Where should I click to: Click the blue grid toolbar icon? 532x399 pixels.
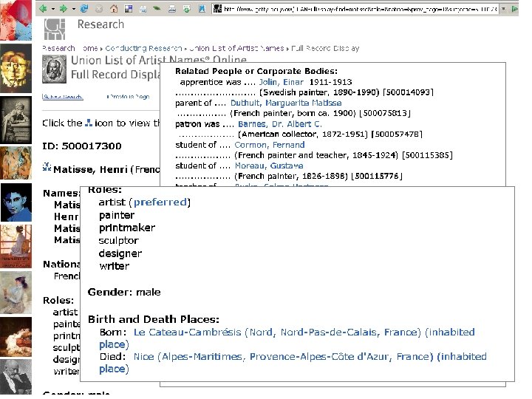129,9
